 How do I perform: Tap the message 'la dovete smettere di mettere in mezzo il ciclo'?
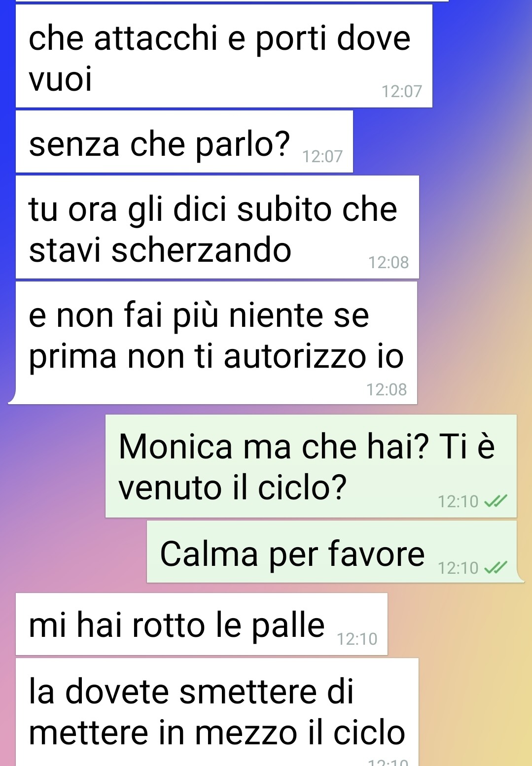pyautogui.click(x=217, y=712)
